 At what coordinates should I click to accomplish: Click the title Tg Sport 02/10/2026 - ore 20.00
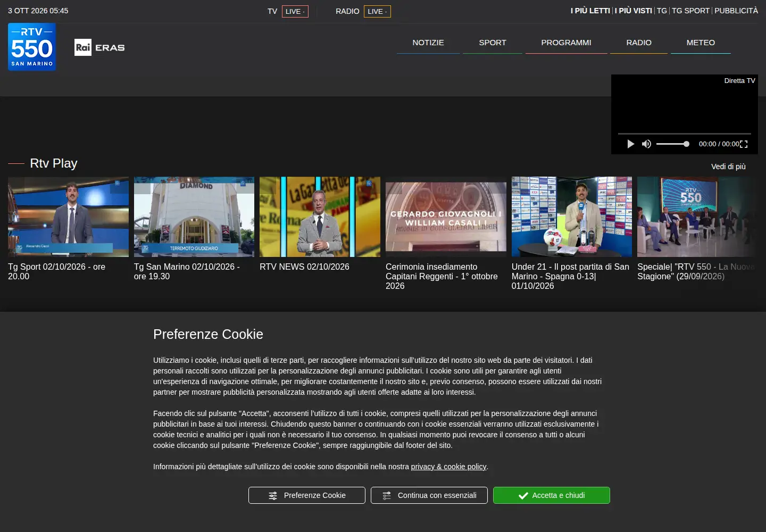pyautogui.click(x=56, y=271)
